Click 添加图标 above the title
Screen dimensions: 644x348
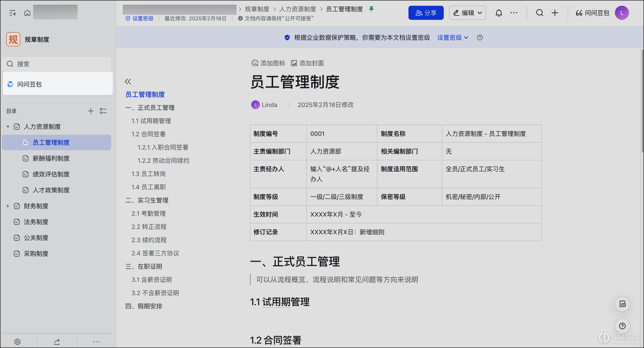tap(268, 63)
